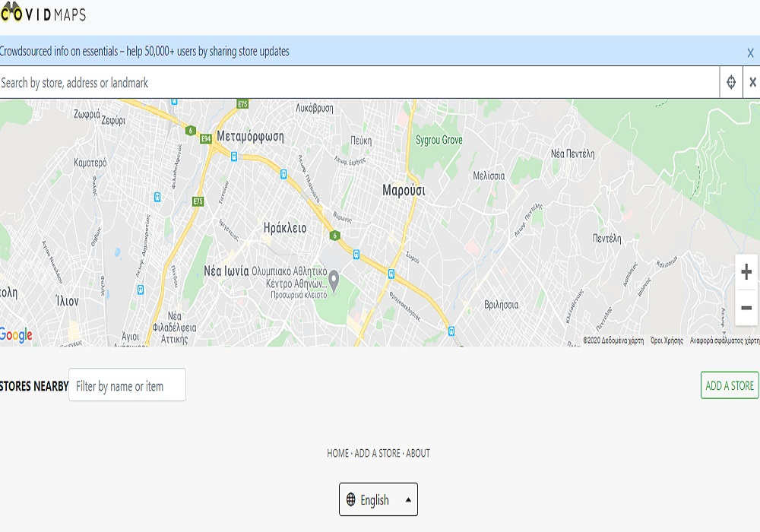Focus the store, address or landmark search box
This screenshot has width=760, height=532.
click(359, 83)
